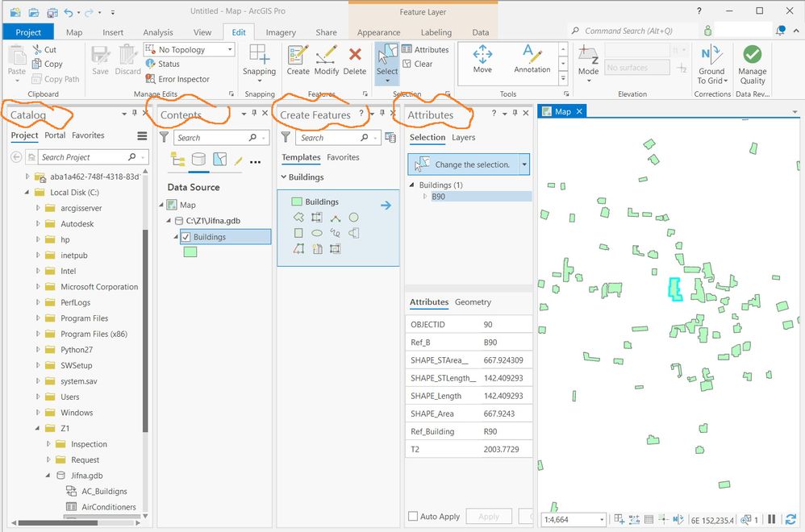The height and width of the screenshot is (532, 805).
Task: Click the Catalog hamburger menu icon
Action: point(142,136)
